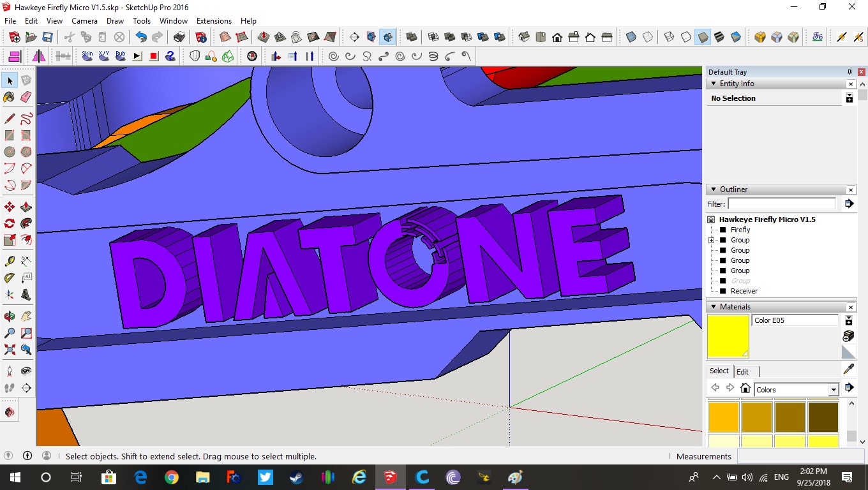Image resolution: width=868 pixels, height=490 pixels.
Task: Toggle visibility of Firefly in Outliner
Action: tap(723, 230)
